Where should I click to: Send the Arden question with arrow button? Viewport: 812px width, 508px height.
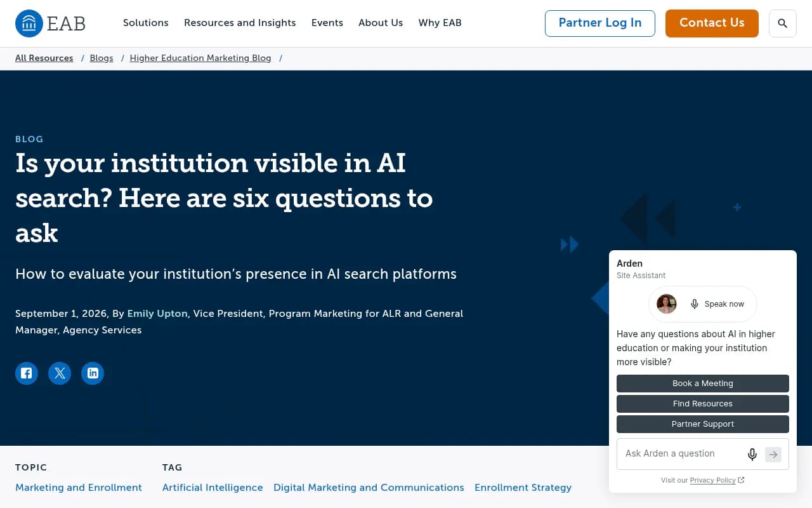[773, 454]
